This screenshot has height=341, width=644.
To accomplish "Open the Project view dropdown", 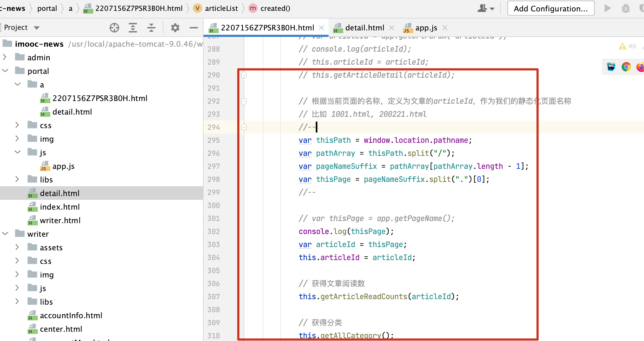I will [37, 28].
